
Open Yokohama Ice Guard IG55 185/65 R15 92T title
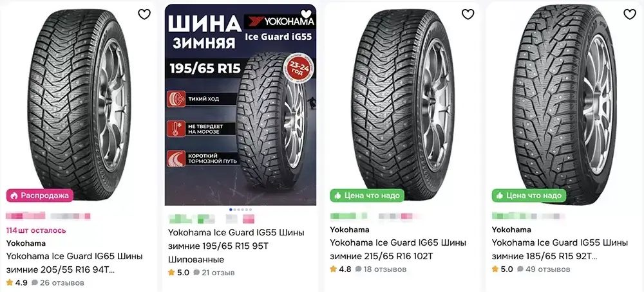(x=560, y=250)
